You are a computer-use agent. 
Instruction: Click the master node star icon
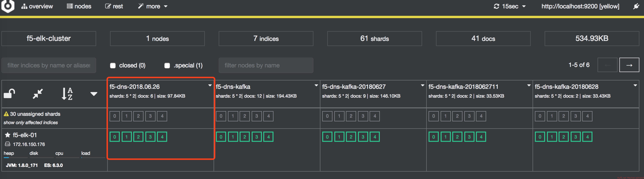[x=8, y=135]
